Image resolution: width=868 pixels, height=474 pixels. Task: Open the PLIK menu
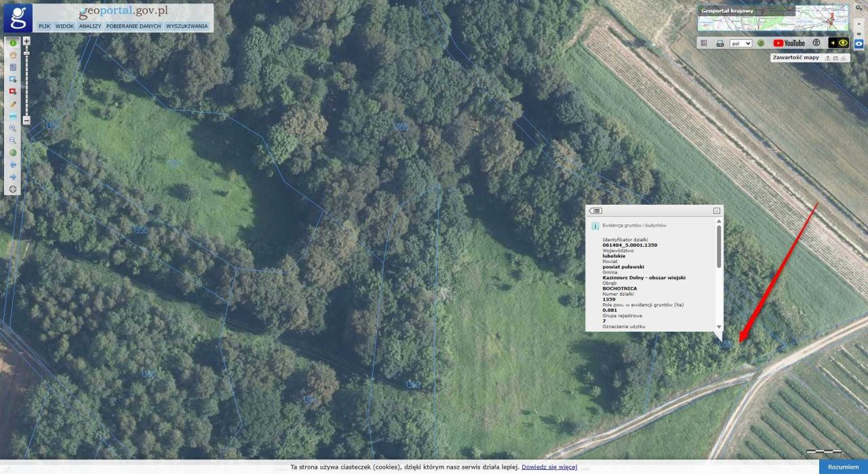pos(45,26)
